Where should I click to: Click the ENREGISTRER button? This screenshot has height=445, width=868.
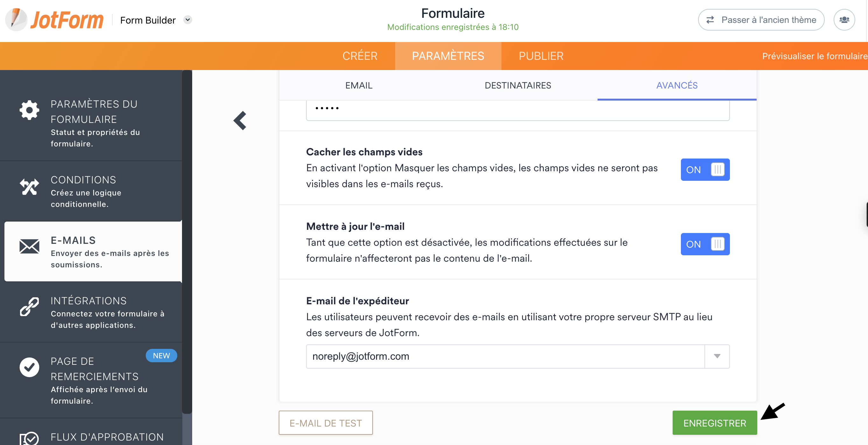pyautogui.click(x=714, y=423)
